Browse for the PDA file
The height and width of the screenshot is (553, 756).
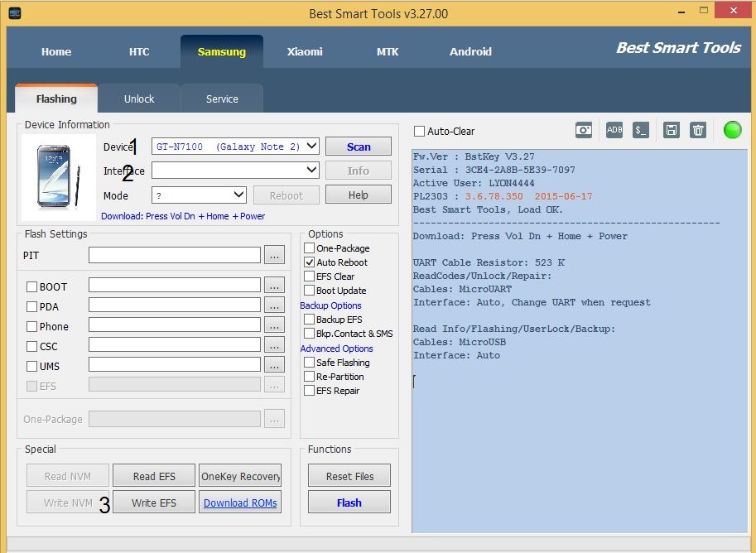274,305
